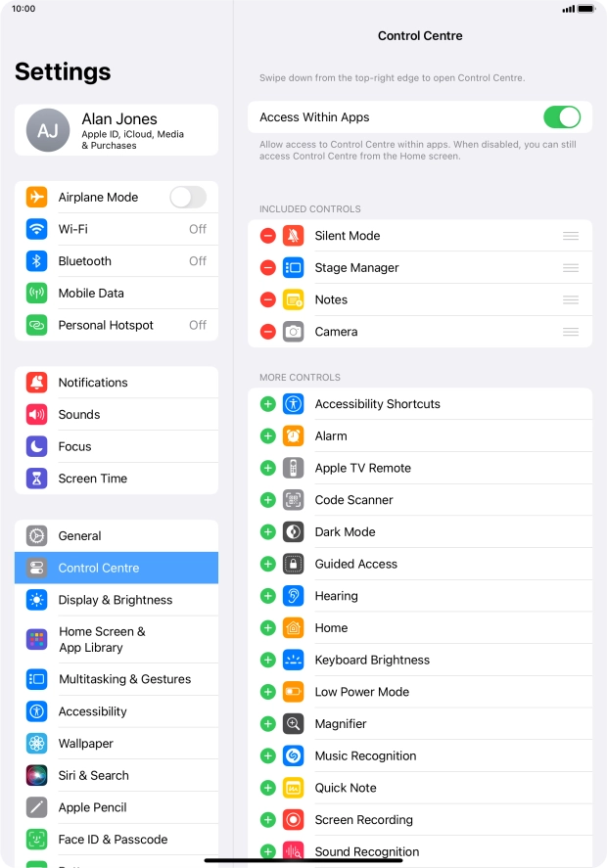Remove Silent Mode using red minus icon
Viewport: 607px width, 868px height.
[x=268, y=236]
